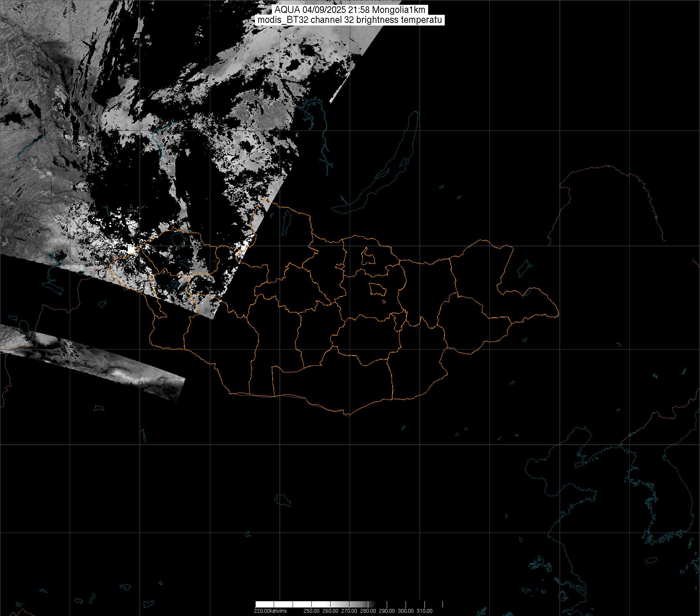
Task: Click the 270.00 colorbar tick label
Action: pyautogui.click(x=349, y=611)
